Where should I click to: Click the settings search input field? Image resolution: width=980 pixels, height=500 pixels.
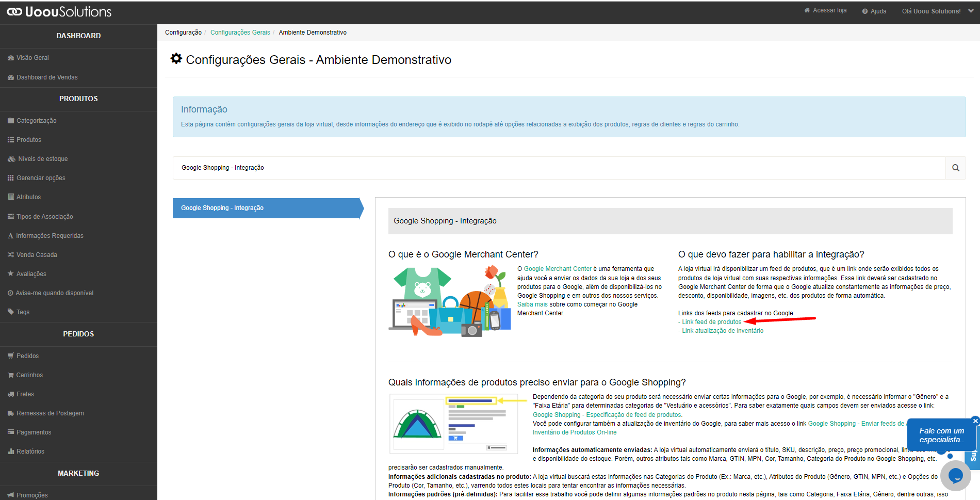pos(559,168)
